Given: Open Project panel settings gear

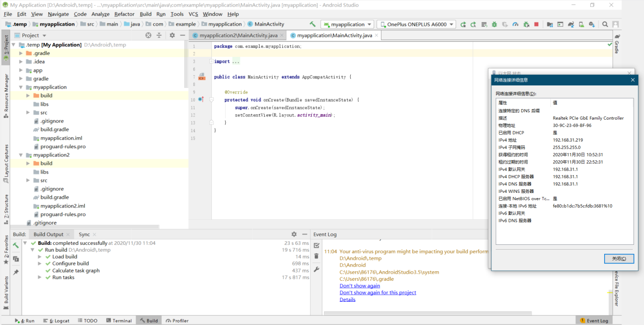Looking at the screenshot, I should pos(172,36).
